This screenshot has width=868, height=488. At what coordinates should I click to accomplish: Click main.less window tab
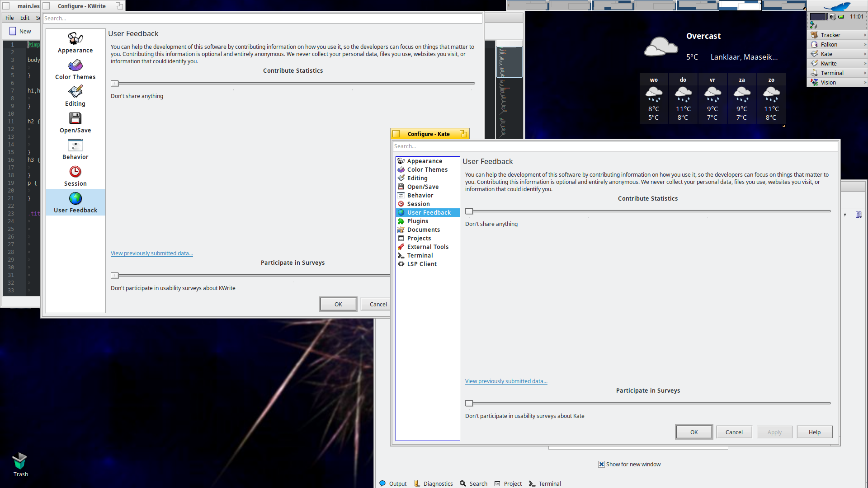click(21, 6)
